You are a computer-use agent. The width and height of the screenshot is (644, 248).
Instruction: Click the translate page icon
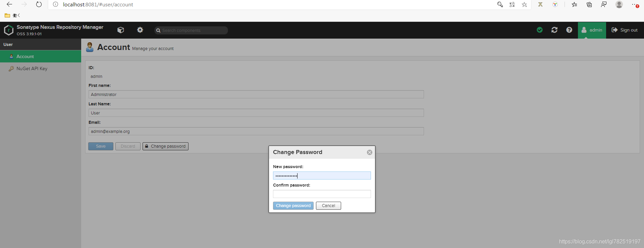coord(512,4)
